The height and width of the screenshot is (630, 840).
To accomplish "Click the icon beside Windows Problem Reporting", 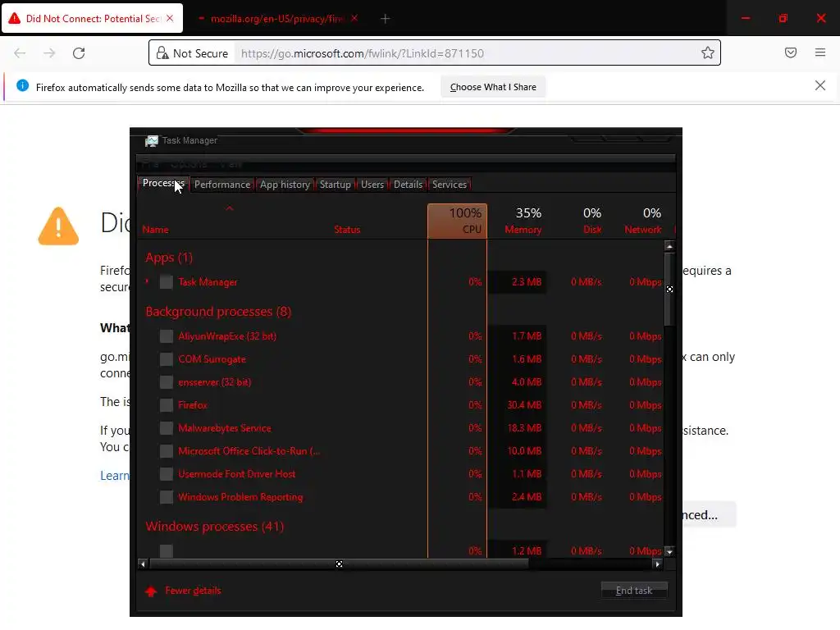I will [x=166, y=498].
